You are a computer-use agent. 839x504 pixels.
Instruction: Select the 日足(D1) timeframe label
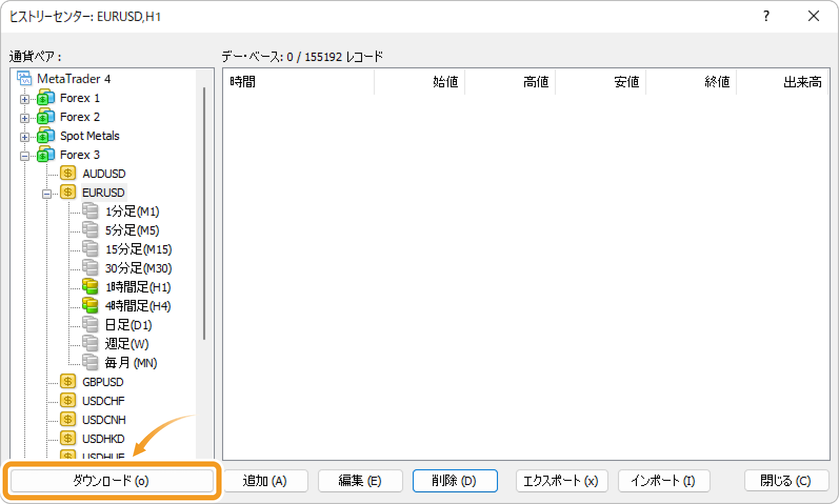click(x=128, y=325)
